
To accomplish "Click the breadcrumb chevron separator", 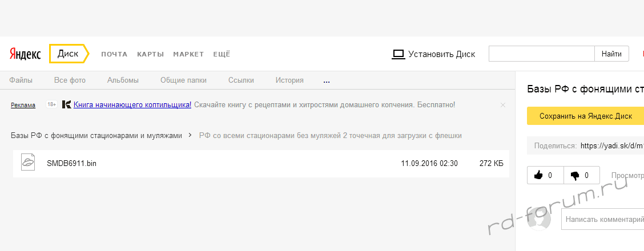I will (x=190, y=135).
